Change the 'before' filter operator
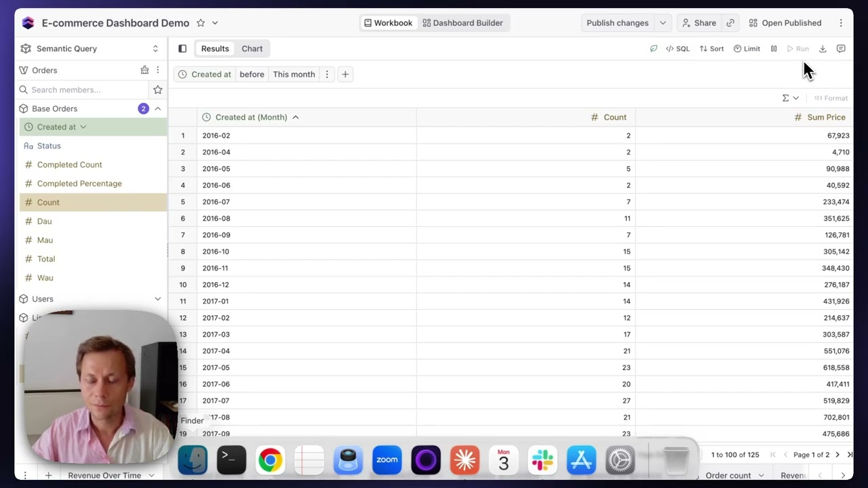 (252, 75)
